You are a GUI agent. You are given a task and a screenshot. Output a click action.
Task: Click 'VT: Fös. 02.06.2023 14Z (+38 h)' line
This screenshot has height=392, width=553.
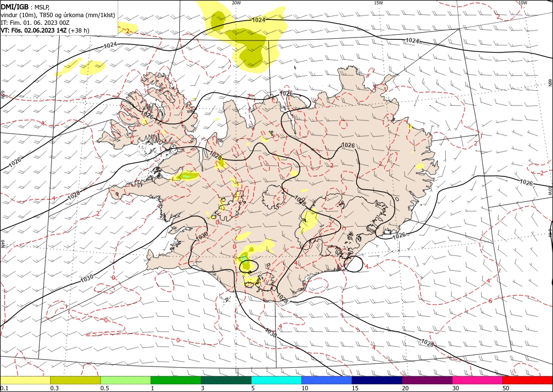45,30
